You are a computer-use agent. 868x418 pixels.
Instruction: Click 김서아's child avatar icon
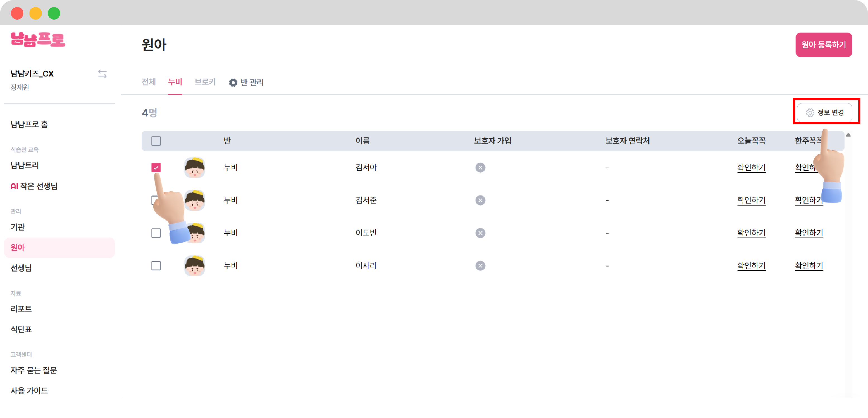[194, 167]
